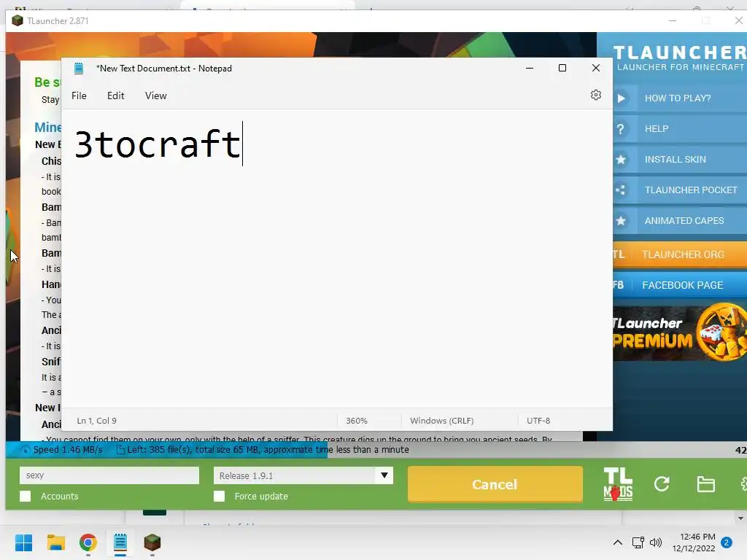Click in the Notepad text area
The image size is (747, 560).
pos(337,258)
